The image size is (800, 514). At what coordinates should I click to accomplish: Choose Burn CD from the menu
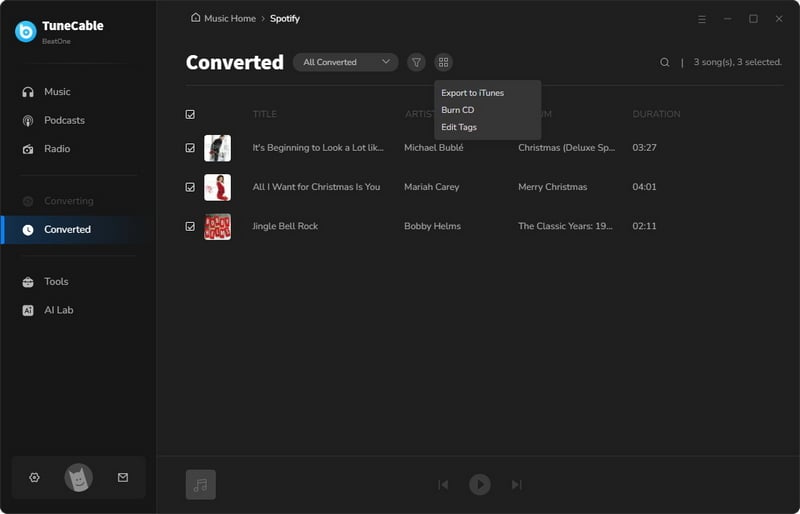458,110
